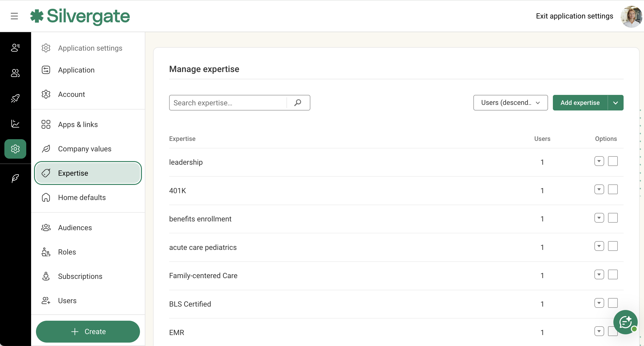
Task: Open options dropdown for EMR row
Action: (x=599, y=331)
